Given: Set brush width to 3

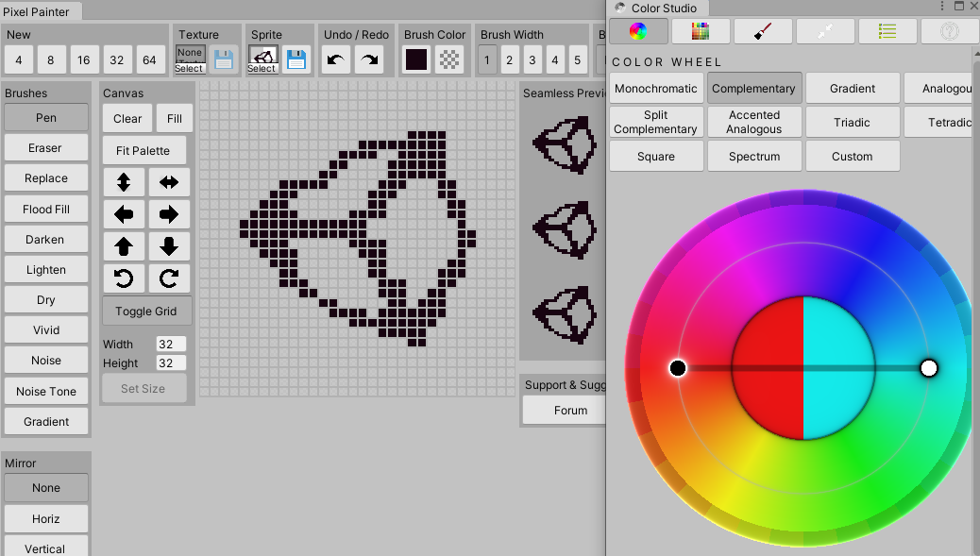Looking at the screenshot, I should coord(532,60).
